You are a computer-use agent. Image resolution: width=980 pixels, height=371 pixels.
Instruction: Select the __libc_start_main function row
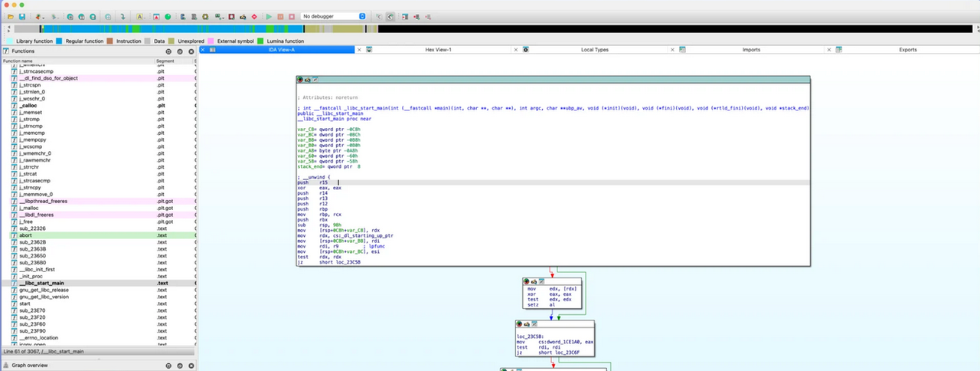98,283
